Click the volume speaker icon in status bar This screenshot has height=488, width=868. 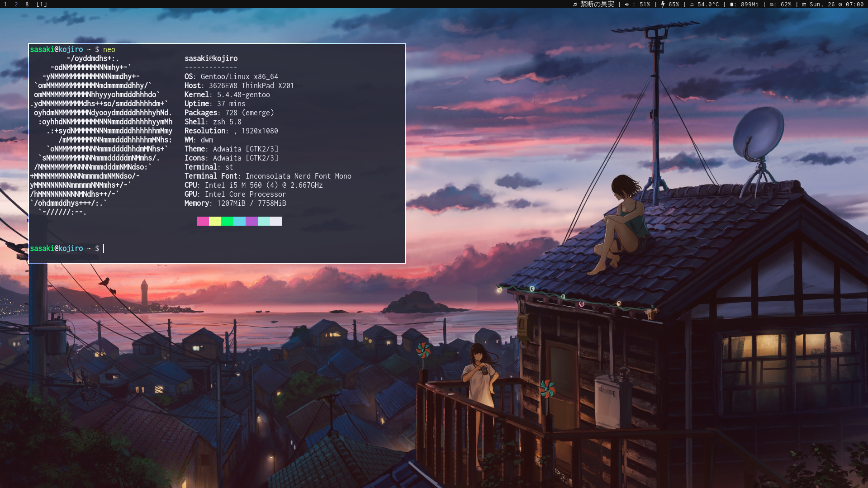pos(627,5)
